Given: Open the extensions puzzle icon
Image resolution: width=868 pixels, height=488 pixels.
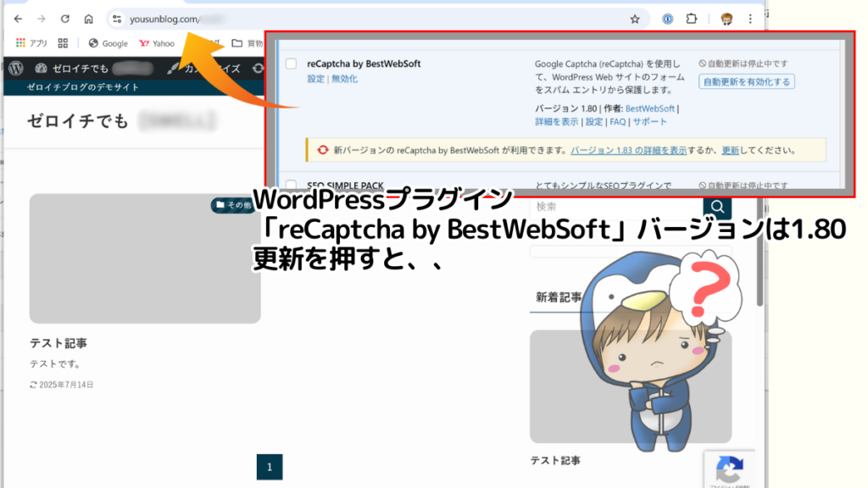Looking at the screenshot, I should point(692,19).
